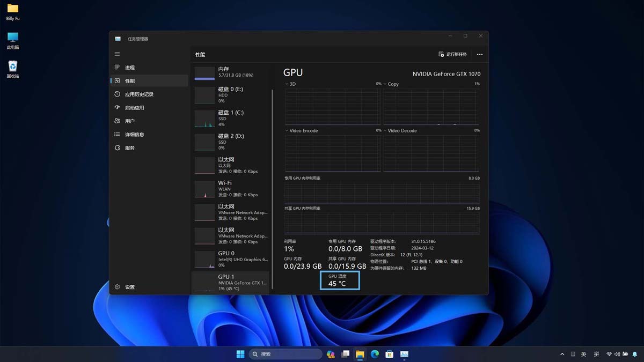The image size is (644, 362).
Task: Open the hamburger navigation menu
Action: pyautogui.click(x=117, y=54)
